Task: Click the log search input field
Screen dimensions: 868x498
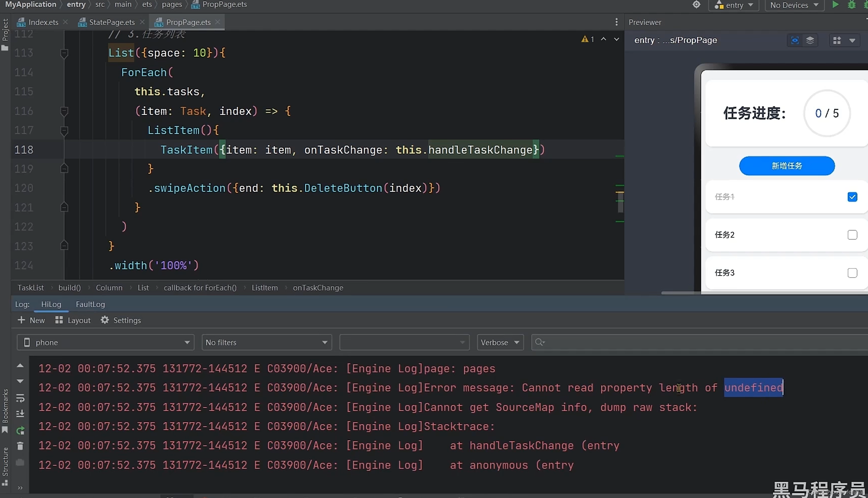Action: [x=699, y=342]
